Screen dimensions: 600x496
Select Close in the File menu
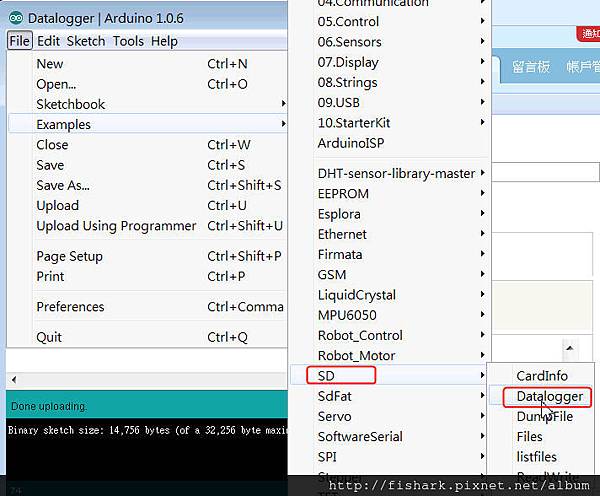click(x=147, y=145)
